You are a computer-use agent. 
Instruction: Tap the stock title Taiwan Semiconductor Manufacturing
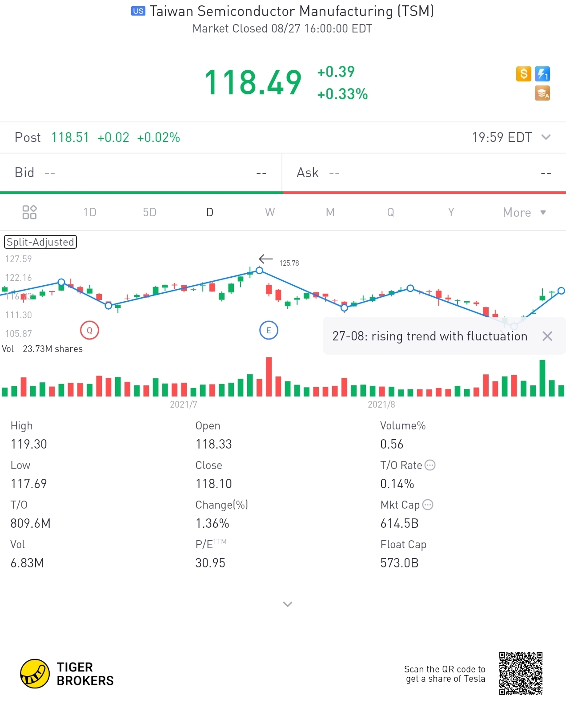point(292,11)
